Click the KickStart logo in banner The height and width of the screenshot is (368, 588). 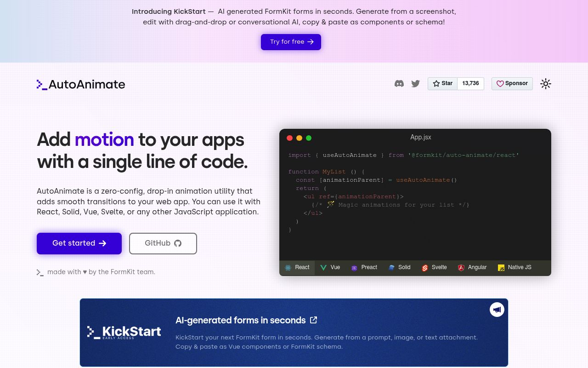point(124,332)
